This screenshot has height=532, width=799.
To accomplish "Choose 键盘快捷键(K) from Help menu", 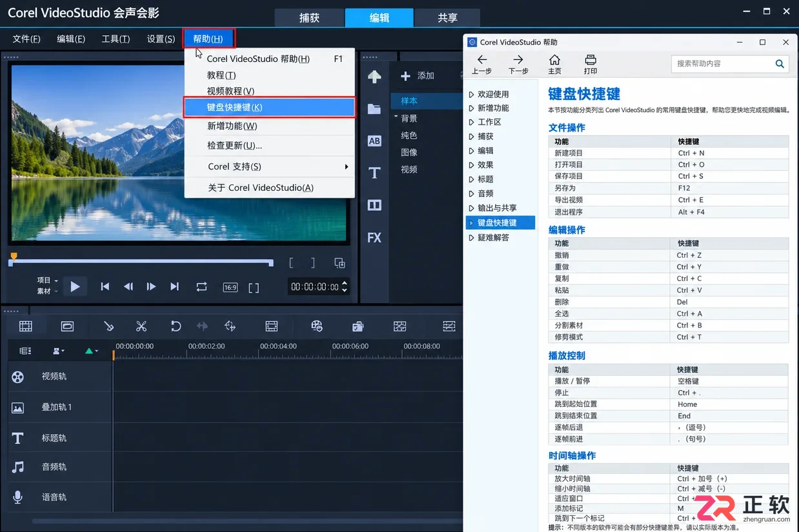I will point(270,107).
